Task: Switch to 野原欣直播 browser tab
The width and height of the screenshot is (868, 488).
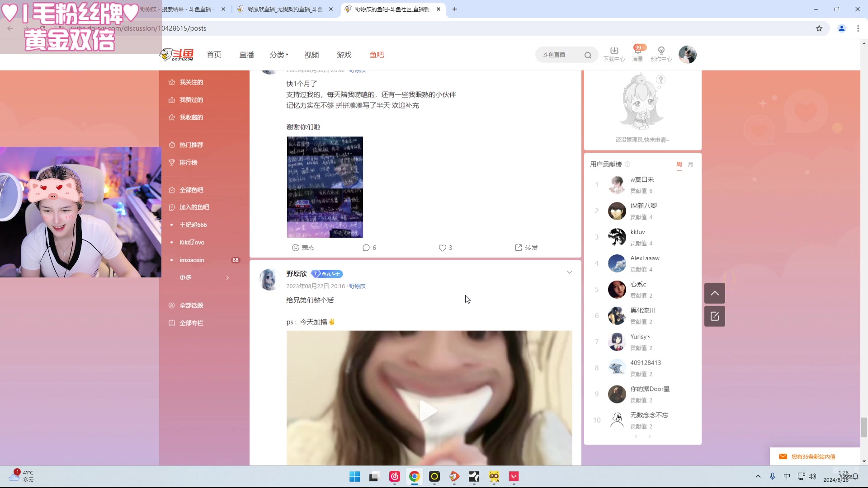Action: click(285, 9)
